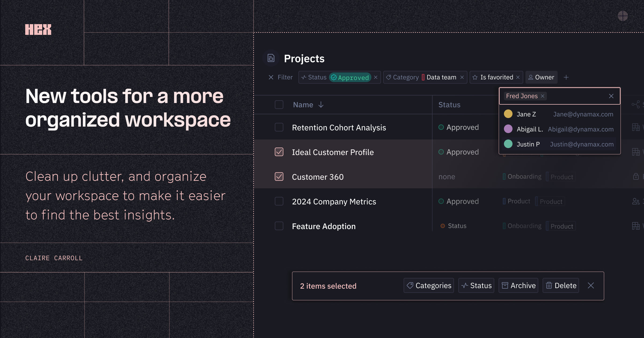The image size is (644, 338).
Task: Open the Projects page icon
Action: click(x=271, y=58)
